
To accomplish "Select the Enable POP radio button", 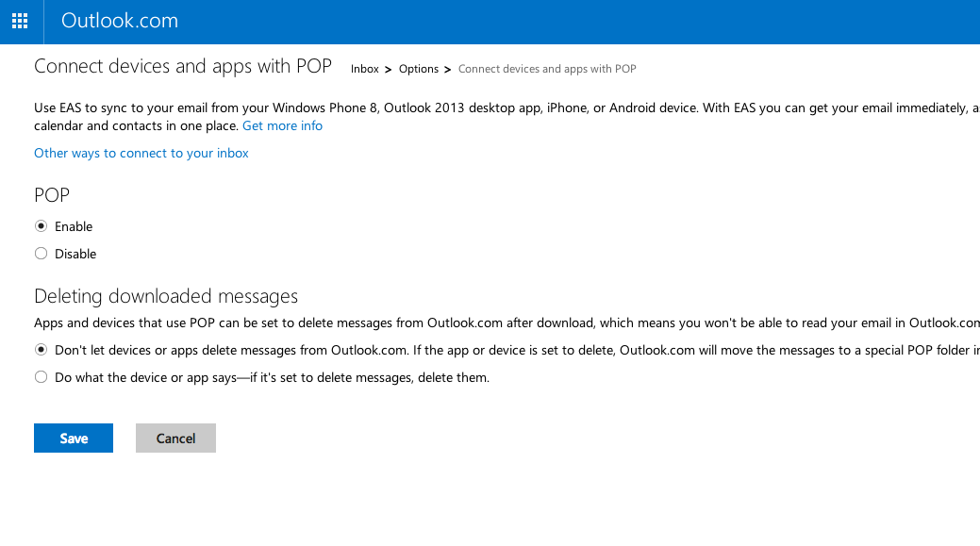I will pyautogui.click(x=42, y=226).
